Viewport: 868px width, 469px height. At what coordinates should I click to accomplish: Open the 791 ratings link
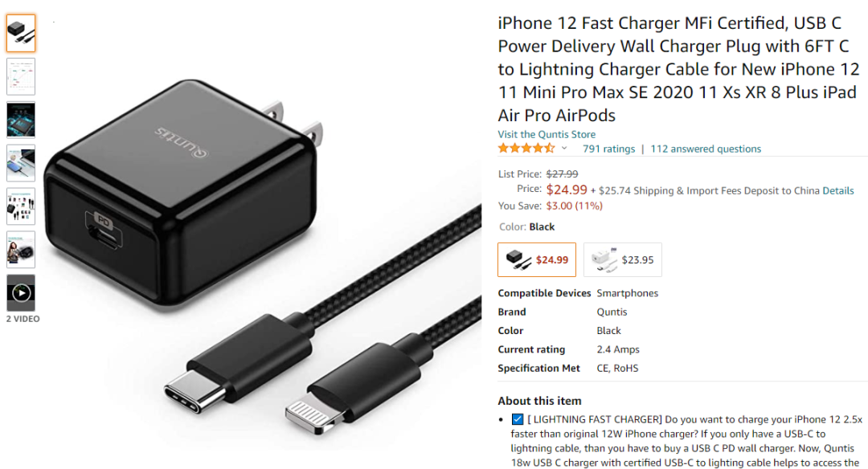[x=608, y=149]
